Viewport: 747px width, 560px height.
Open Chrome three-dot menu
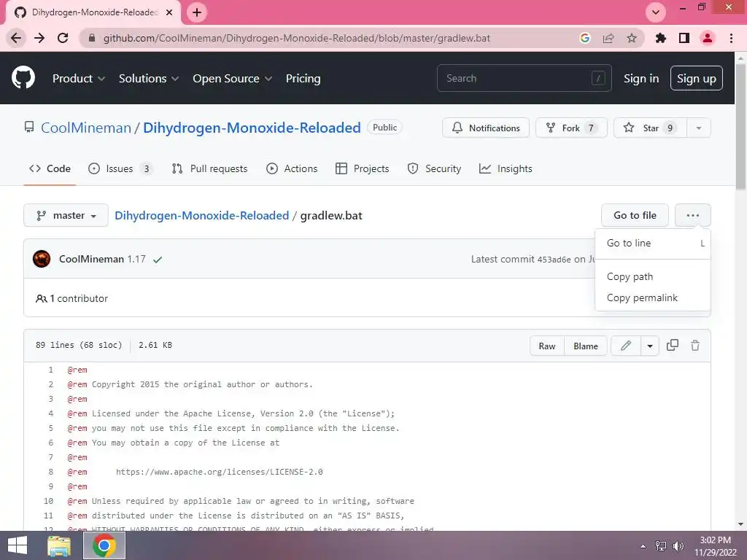[x=731, y=38]
